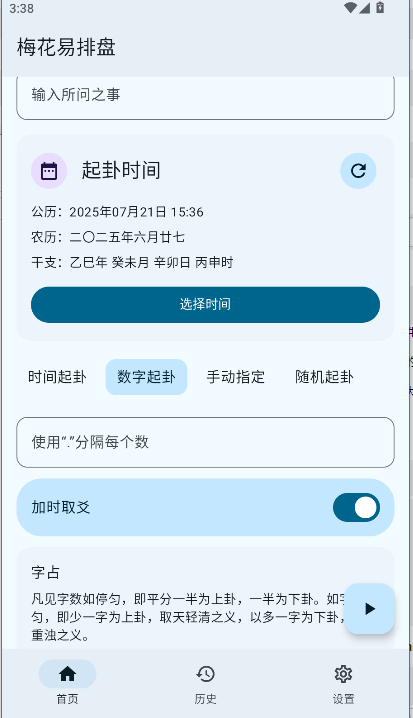
Task: Toggle the 加时取爻 switch off
Action: [356, 507]
